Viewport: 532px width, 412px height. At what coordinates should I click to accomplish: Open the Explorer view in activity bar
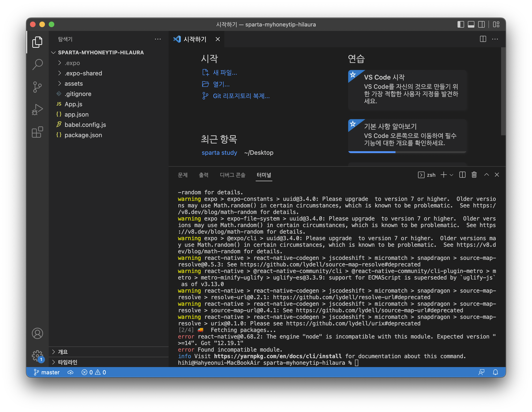tap(37, 42)
